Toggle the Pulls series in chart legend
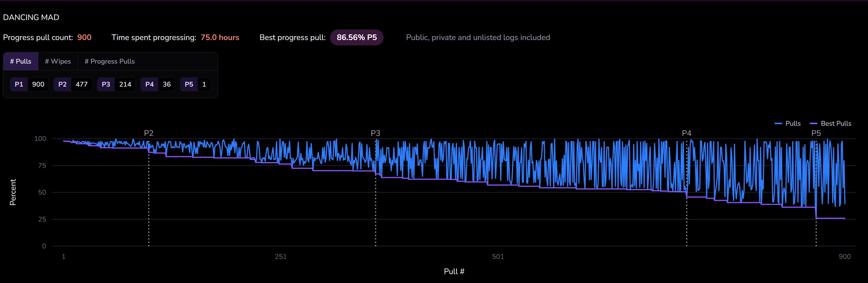This screenshot has height=283, width=868. point(787,123)
